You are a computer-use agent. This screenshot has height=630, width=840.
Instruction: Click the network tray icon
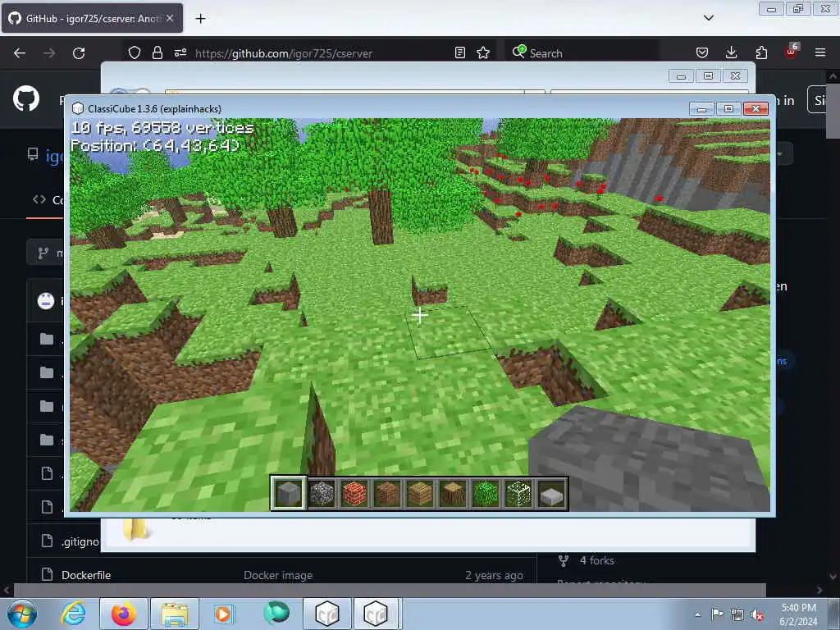[x=737, y=615]
